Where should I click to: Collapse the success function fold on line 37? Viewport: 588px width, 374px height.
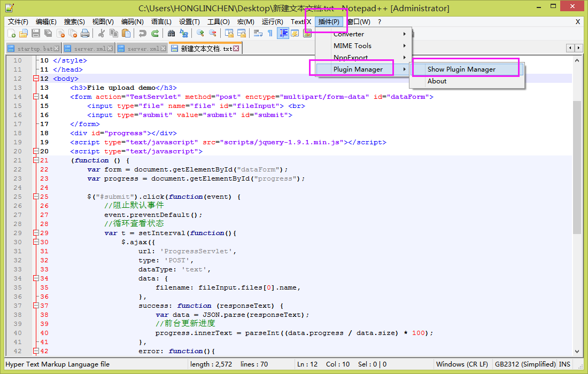tap(36, 306)
